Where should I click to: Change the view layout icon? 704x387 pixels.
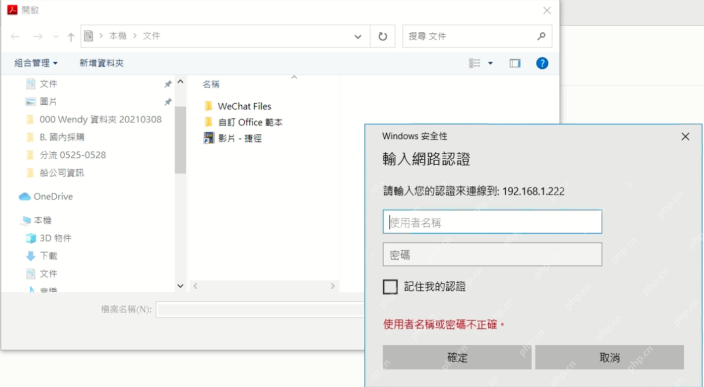tap(475, 63)
